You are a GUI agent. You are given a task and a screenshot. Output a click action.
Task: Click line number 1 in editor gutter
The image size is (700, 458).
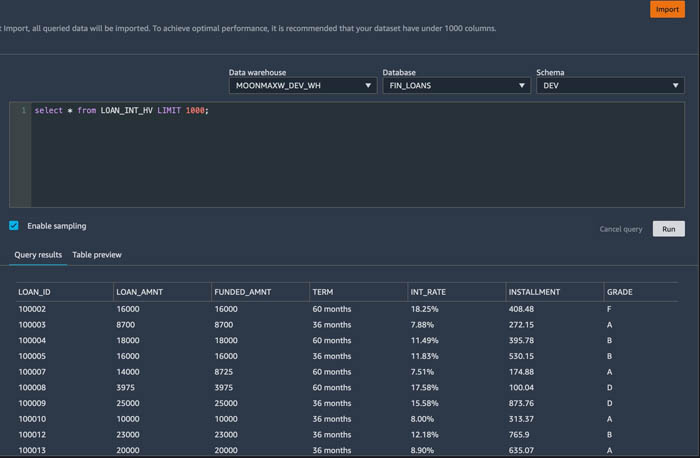pyautogui.click(x=23, y=110)
